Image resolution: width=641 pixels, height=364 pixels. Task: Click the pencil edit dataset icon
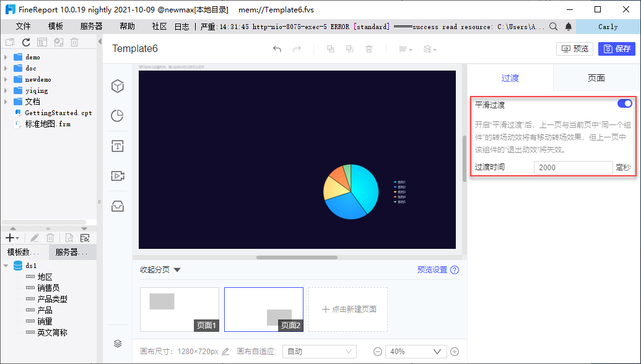coord(35,238)
